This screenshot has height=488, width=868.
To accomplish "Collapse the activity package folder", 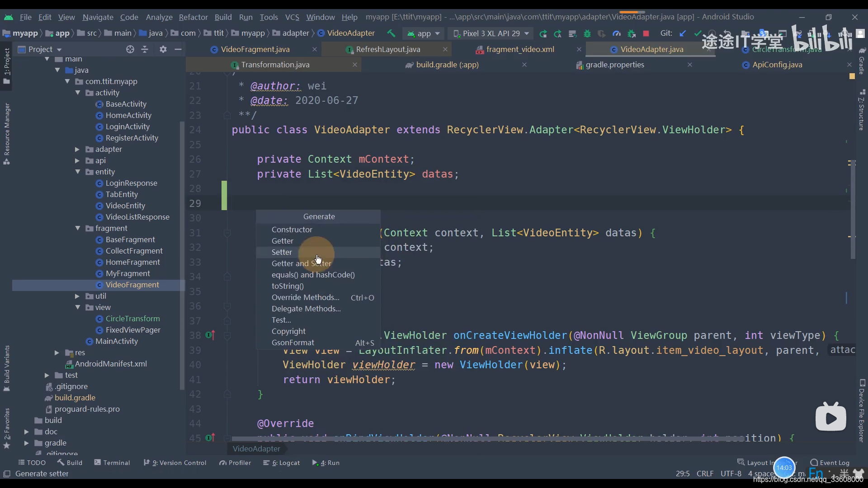I will click(x=77, y=93).
